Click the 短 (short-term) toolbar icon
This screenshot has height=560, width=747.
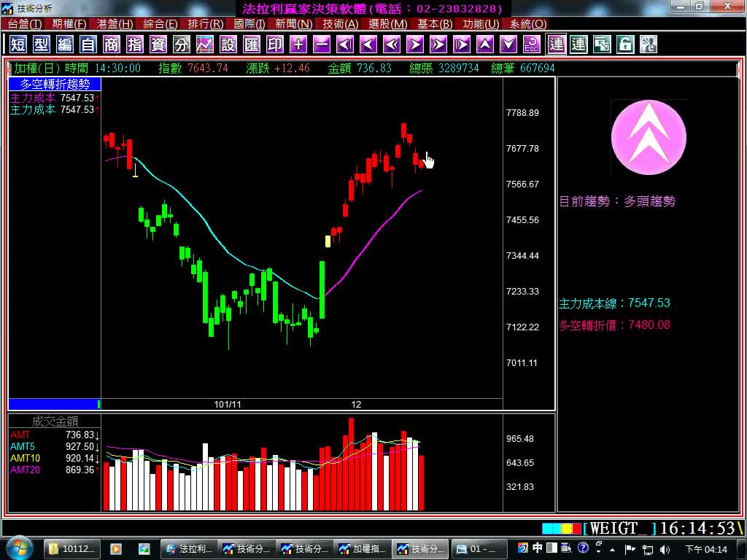pos(18,44)
